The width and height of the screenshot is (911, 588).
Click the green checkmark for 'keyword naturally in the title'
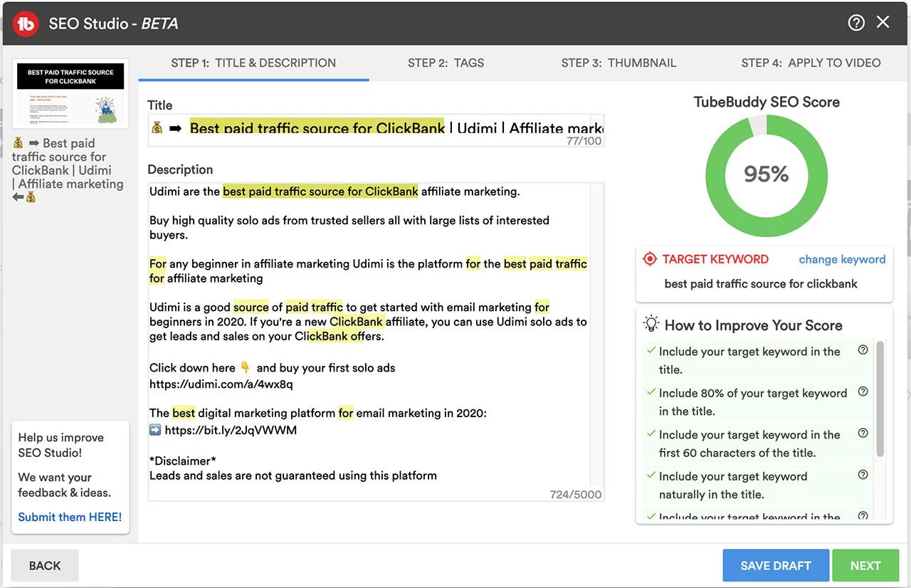pyautogui.click(x=651, y=475)
